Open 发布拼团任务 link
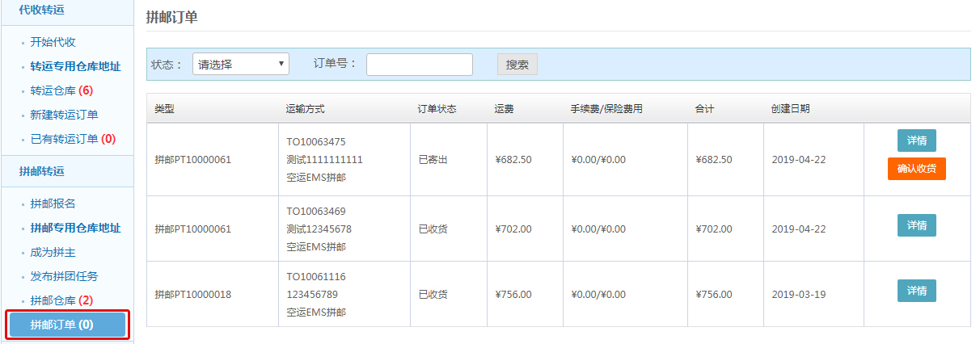This screenshot has height=344, width=980. (64, 276)
